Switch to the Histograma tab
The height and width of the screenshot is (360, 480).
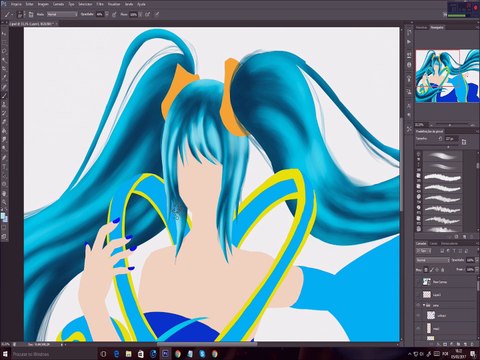422,27
